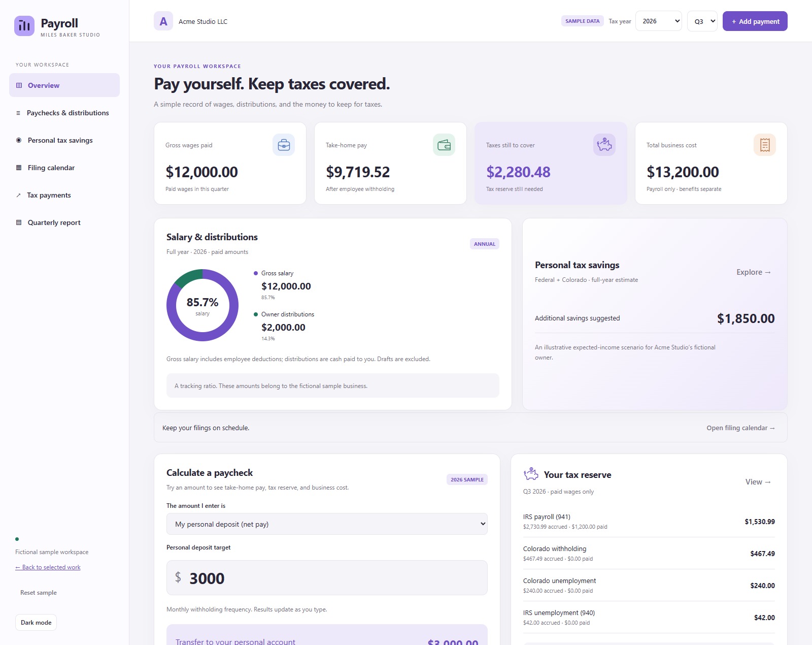Image resolution: width=812 pixels, height=645 pixels.
Task: Go to Paychecks & distributions
Action: pyautogui.click(x=64, y=113)
